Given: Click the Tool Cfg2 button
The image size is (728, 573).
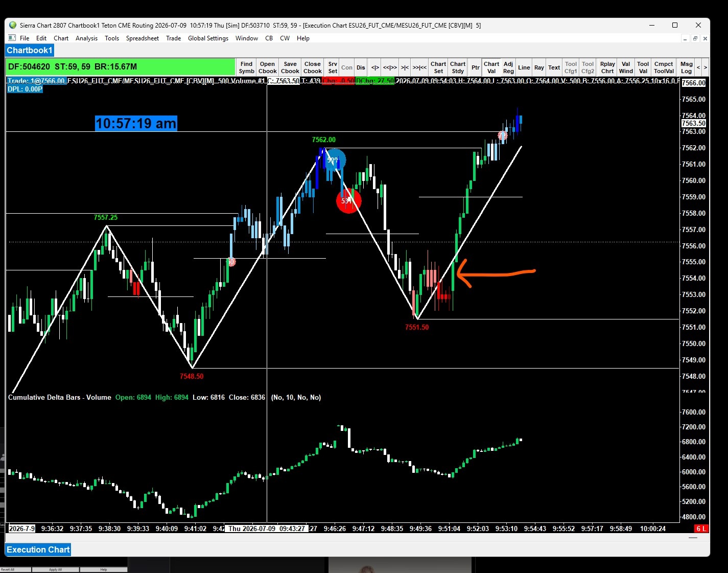Looking at the screenshot, I should [x=588, y=67].
